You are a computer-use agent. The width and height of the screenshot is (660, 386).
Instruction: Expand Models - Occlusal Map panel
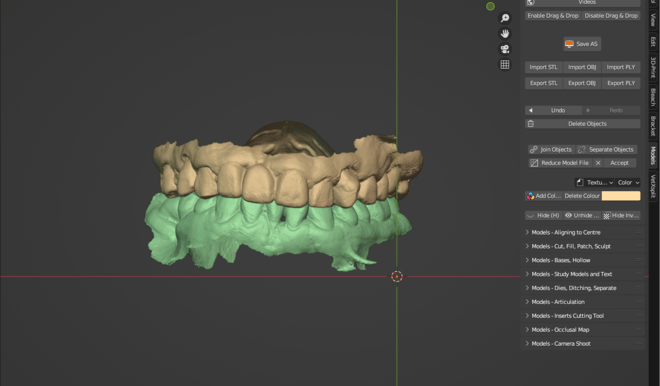pos(583,330)
